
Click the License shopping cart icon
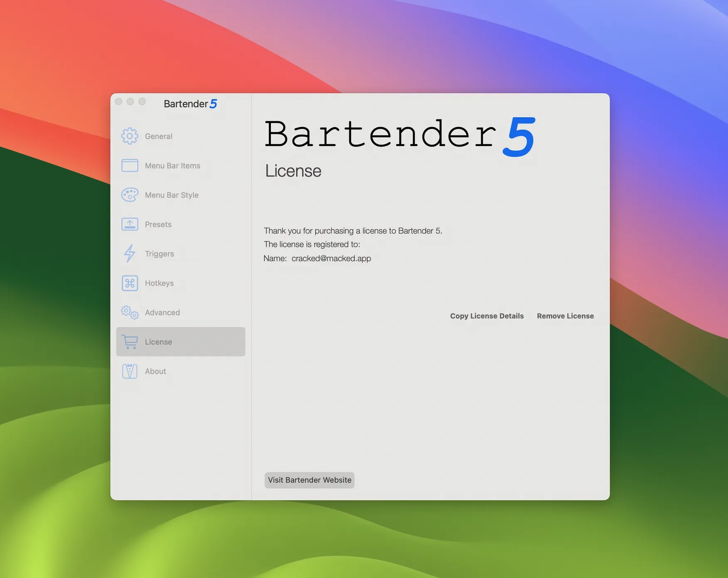point(130,342)
